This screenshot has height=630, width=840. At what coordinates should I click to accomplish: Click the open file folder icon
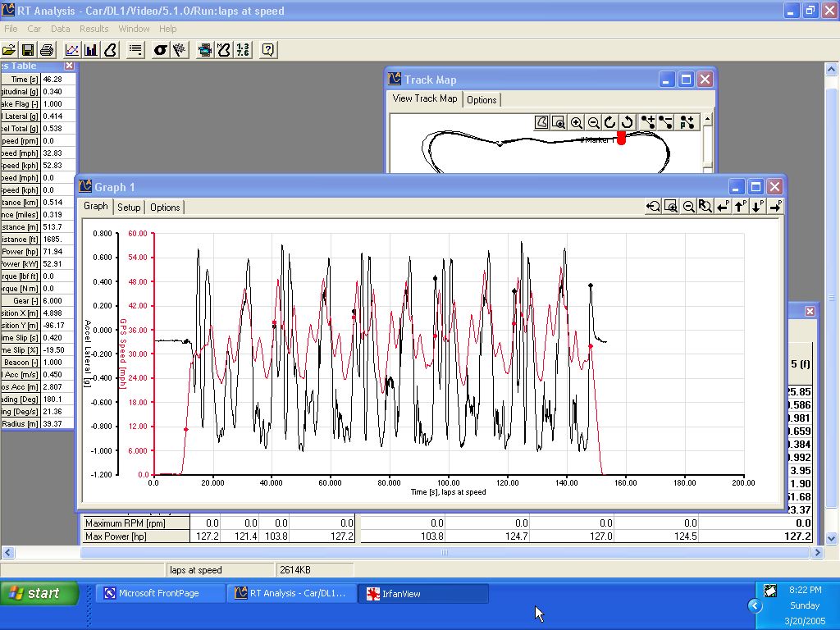9,50
